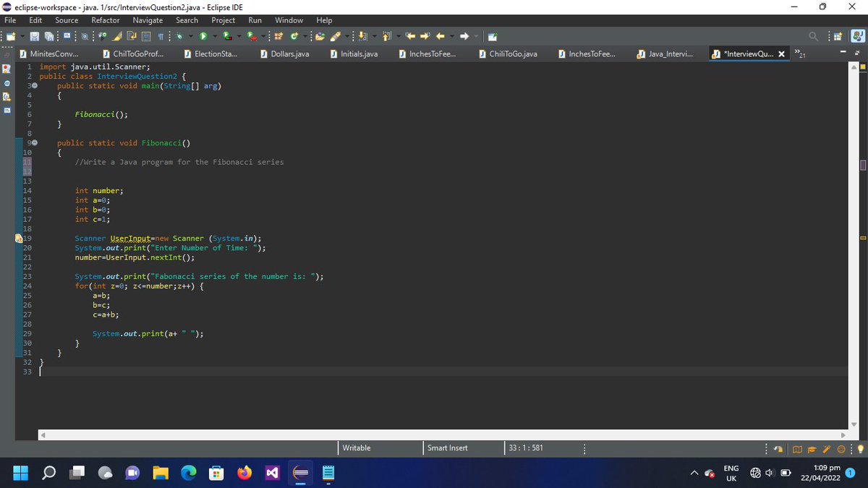Jump to Next Annotation with the down arrow

(362, 36)
